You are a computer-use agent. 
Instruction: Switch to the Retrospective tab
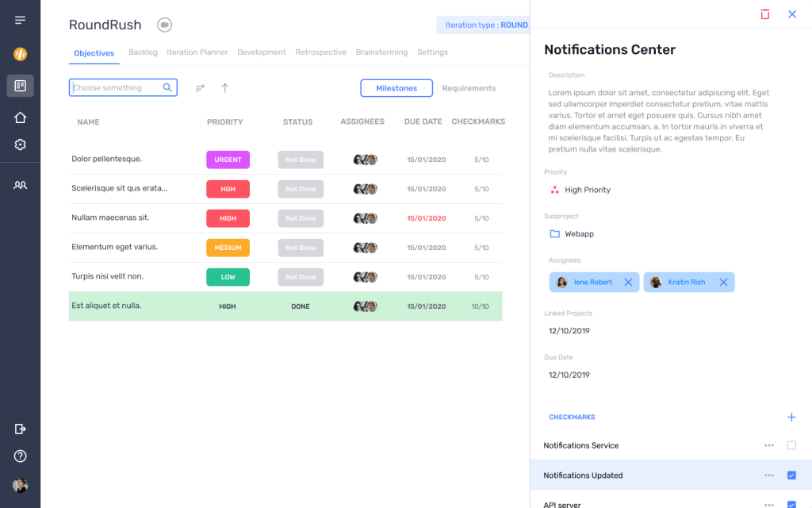point(320,52)
